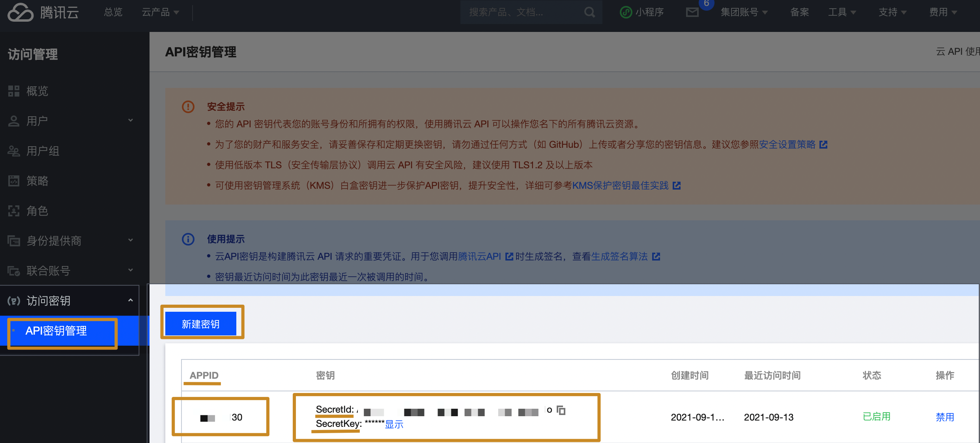
Task: Click external-link icon after 腾讯云API
Action: [x=509, y=257]
